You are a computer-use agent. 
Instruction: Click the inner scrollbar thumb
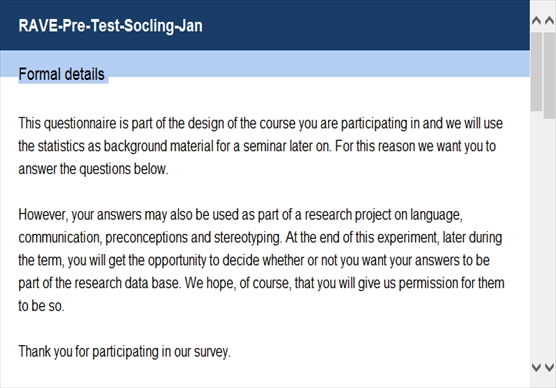(x=536, y=72)
